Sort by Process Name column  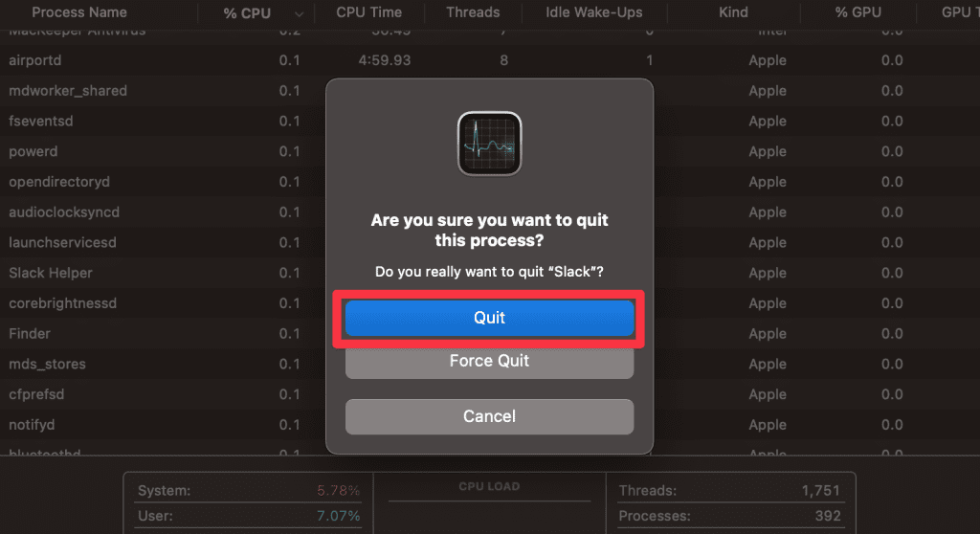pyautogui.click(x=79, y=12)
